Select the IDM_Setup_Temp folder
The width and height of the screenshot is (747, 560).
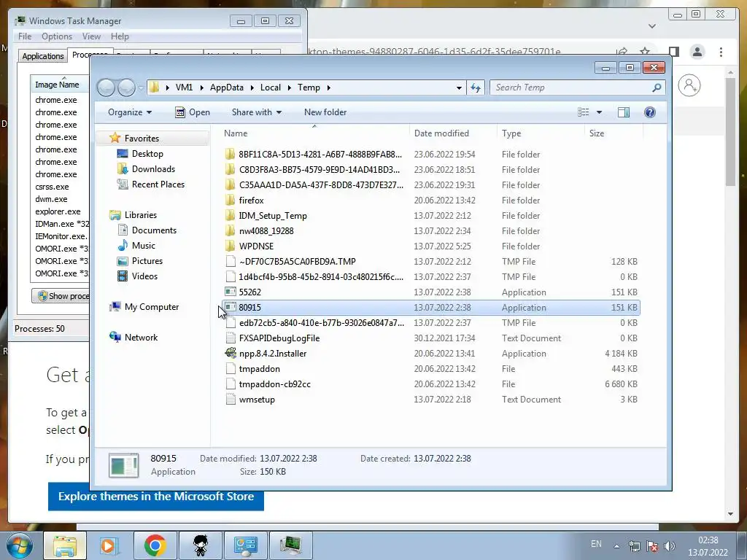273,216
